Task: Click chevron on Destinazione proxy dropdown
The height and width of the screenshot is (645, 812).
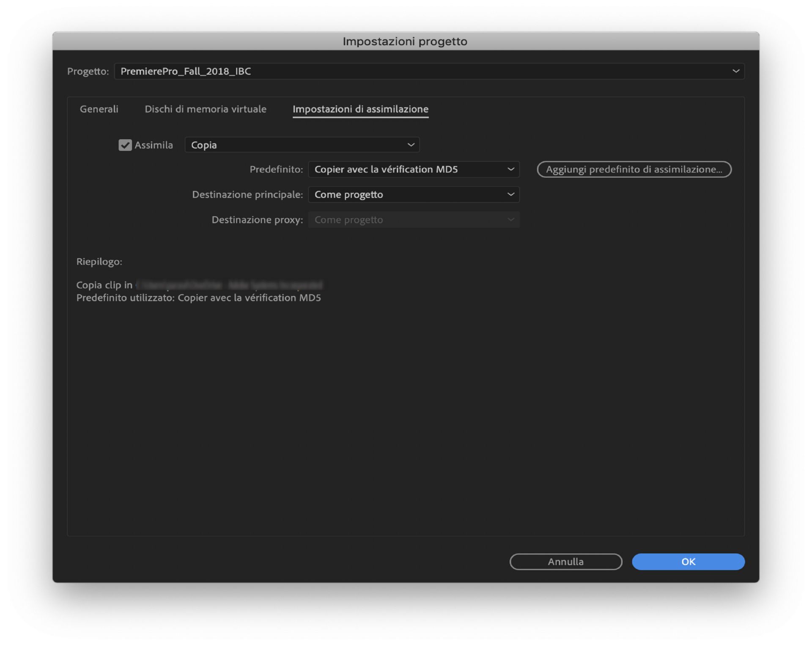Action: click(x=510, y=220)
